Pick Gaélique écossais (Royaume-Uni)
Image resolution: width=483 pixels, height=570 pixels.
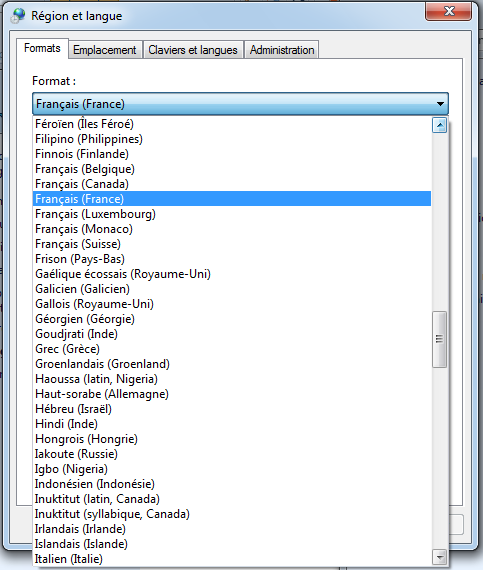[232, 274]
